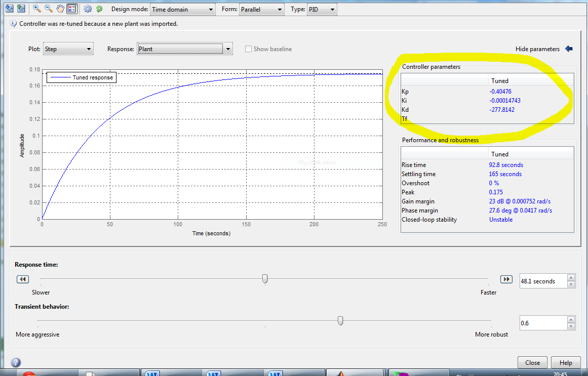Click the Faster label under response slider
Image resolution: width=588 pixels, height=376 pixels.
click(488, 293)
